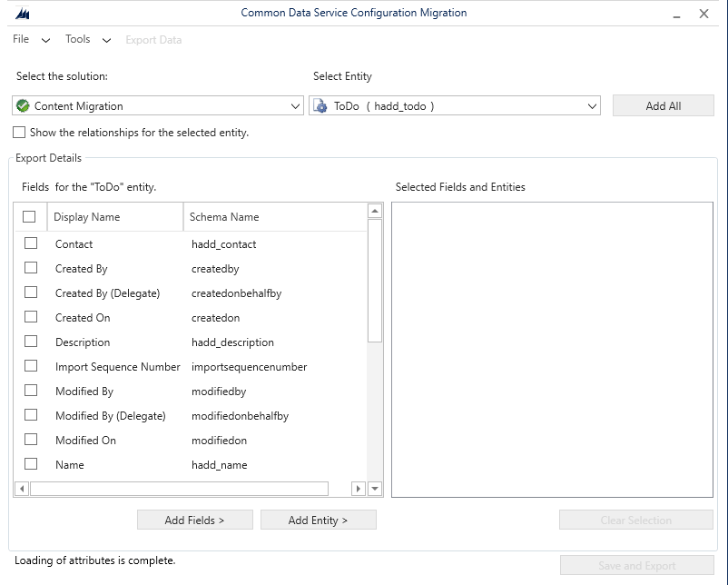This screenshot has width=728, height=585.
Task: Expand the Content Migration solution dropdown
Action: 295,106
